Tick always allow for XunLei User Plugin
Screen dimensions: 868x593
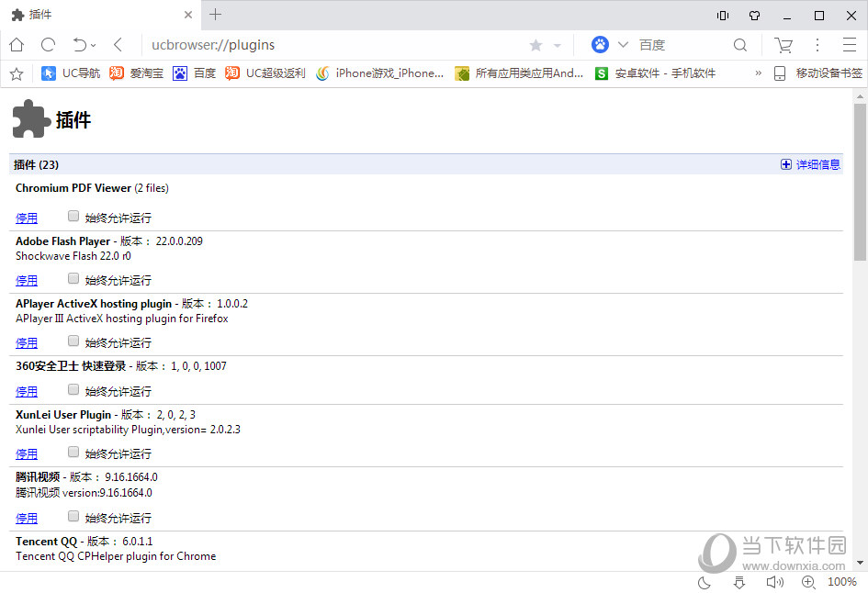click(73, 453)
